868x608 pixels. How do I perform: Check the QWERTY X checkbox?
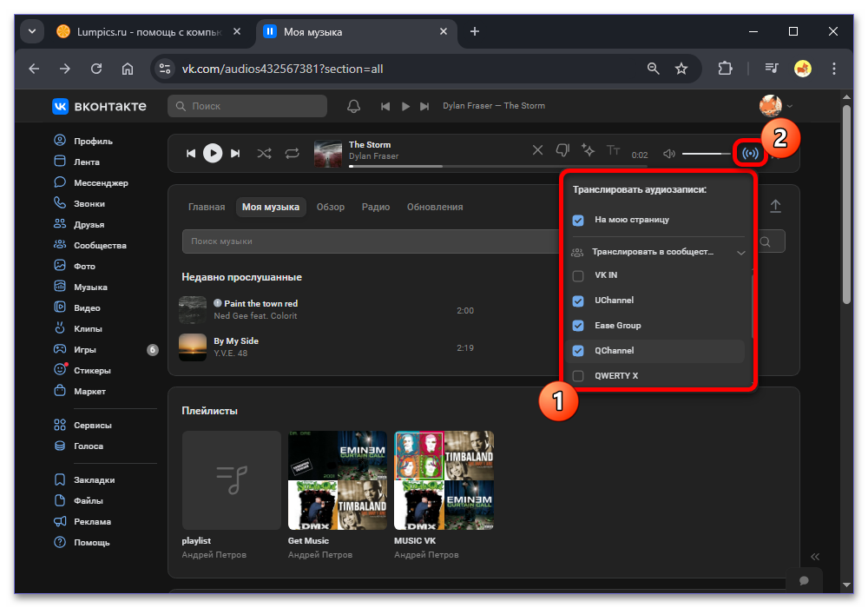578,376
